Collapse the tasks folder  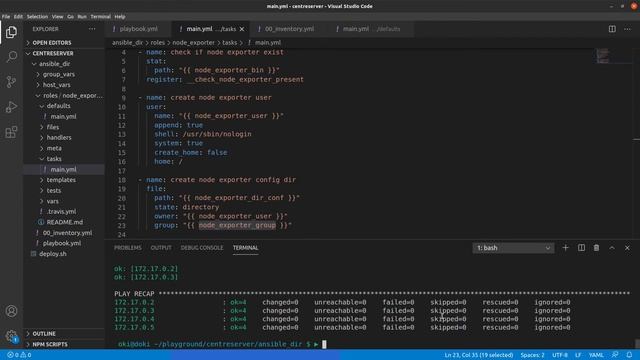(x=54, y=159)
